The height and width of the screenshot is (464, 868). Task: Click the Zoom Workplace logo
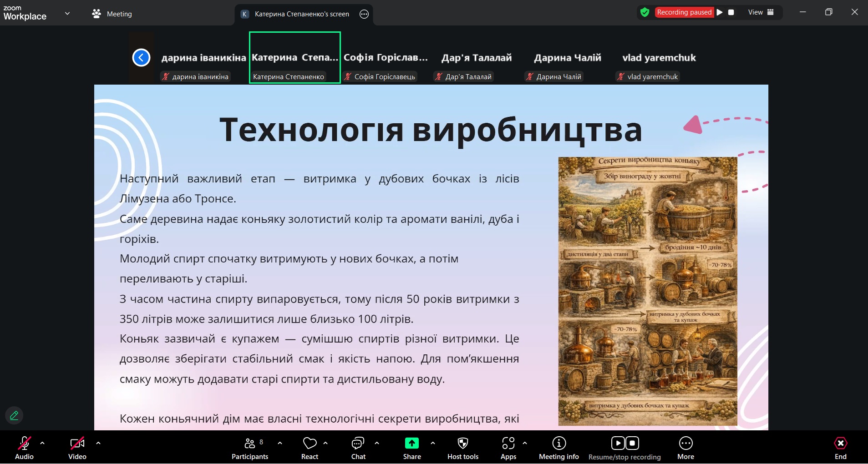[25, 13]
